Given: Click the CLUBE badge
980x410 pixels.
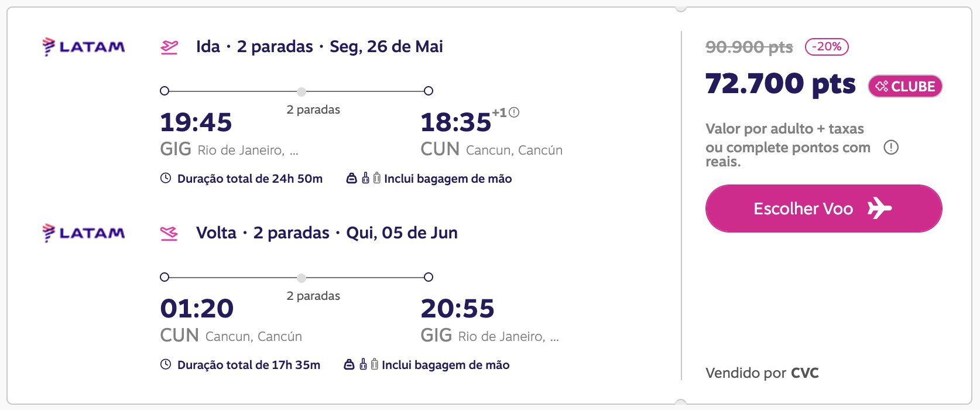Looking at the screenshot, I should point(905,86).
